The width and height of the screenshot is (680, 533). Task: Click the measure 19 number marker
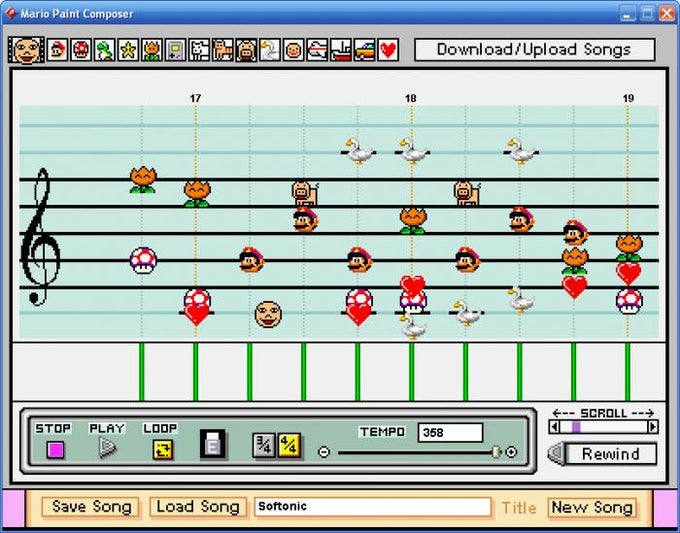tap(628, 98)
